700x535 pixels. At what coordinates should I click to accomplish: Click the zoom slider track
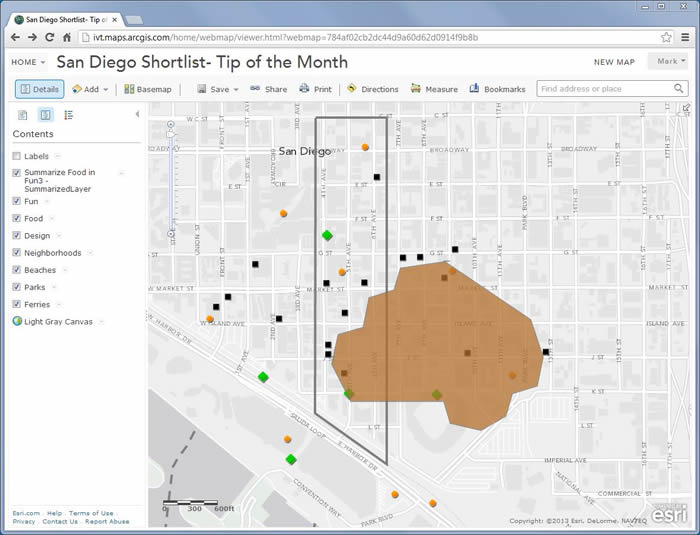click(x=171, y=183)
